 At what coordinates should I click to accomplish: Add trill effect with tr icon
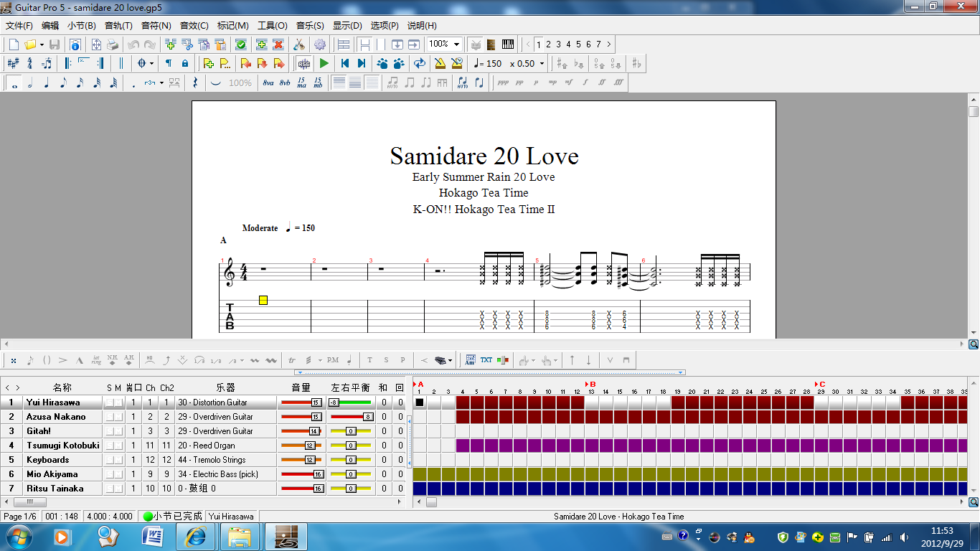tap(292, 360)
